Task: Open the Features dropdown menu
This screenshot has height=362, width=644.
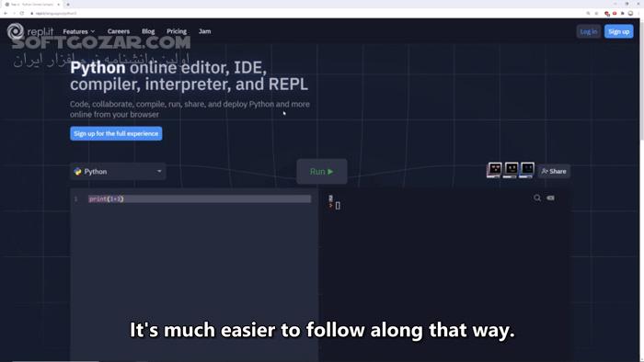Action: 79,31
